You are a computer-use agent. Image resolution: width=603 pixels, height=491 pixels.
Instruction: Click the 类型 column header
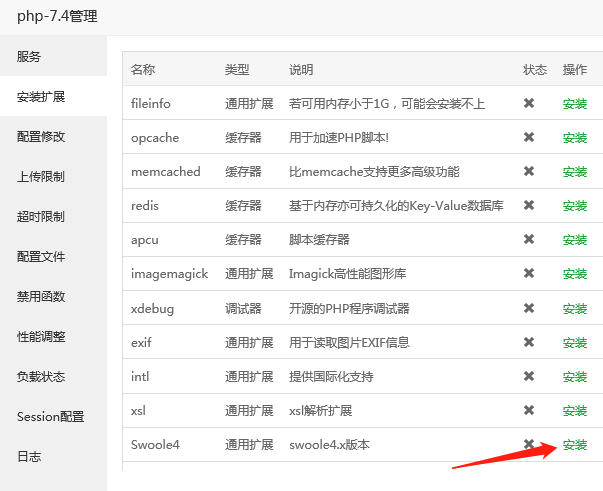237,69
